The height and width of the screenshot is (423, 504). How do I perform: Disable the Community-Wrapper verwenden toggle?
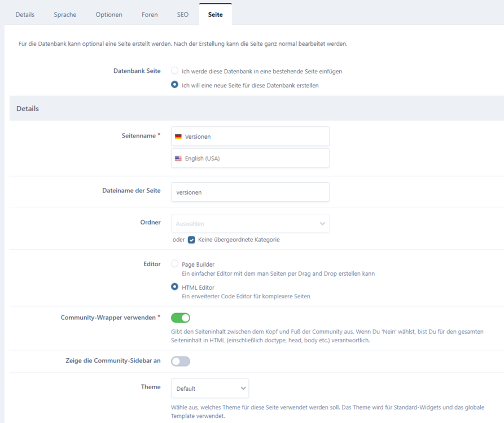click(x=181, y=318)
